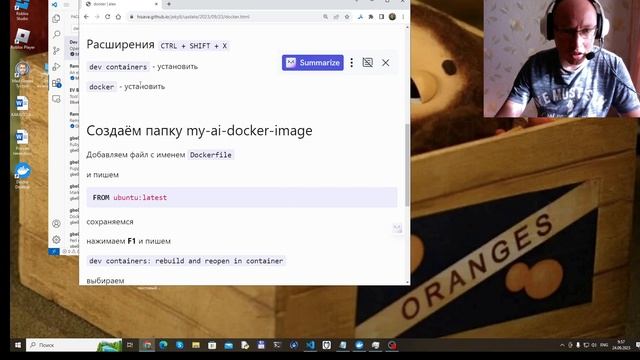This screenshot has height=360, width=640.
Task: Click 'dev containers: rebuild and reopen in container'
Action: [x=186, y=261]
